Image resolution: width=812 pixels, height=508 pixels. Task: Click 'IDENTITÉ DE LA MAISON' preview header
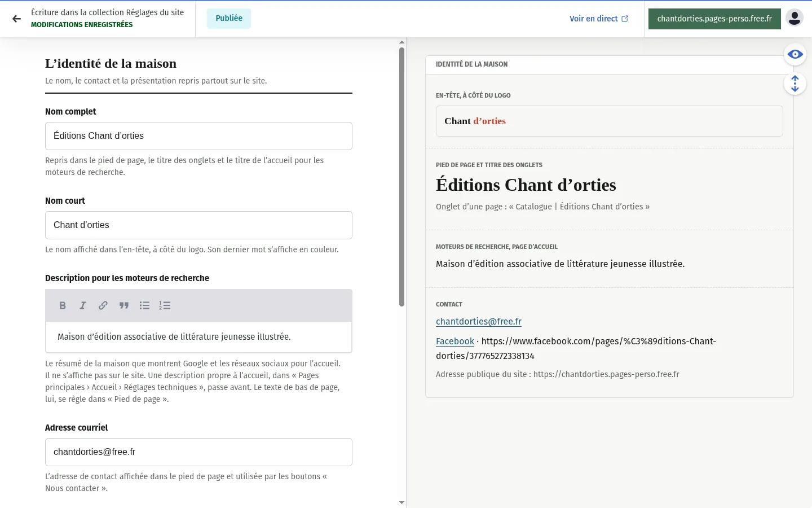pos(471,64)
